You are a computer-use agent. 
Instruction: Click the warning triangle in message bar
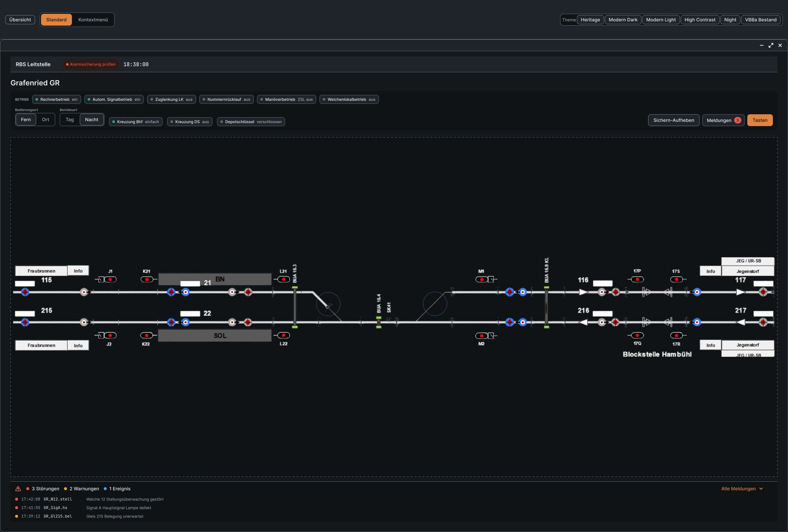18,489
